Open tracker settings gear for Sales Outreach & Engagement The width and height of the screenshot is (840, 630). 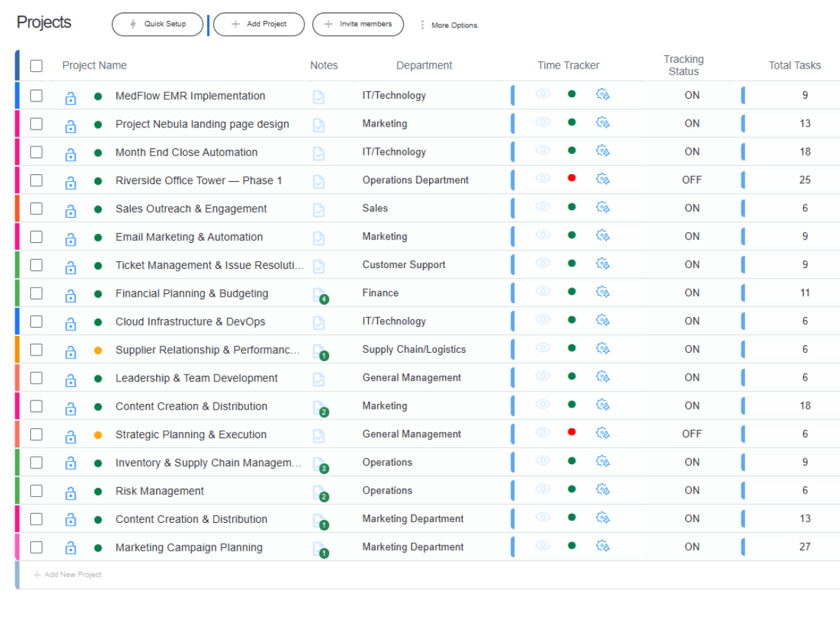[603, 207]
